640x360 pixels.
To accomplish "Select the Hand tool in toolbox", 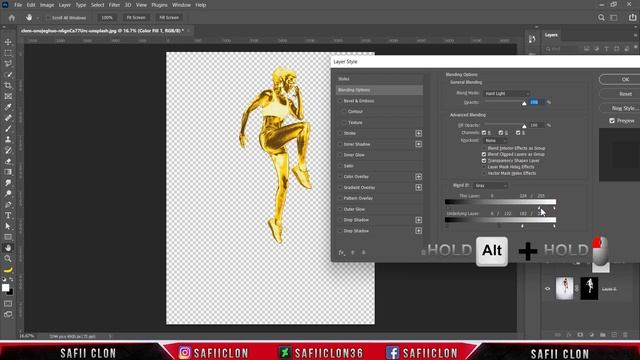I will tap(8, 248).
